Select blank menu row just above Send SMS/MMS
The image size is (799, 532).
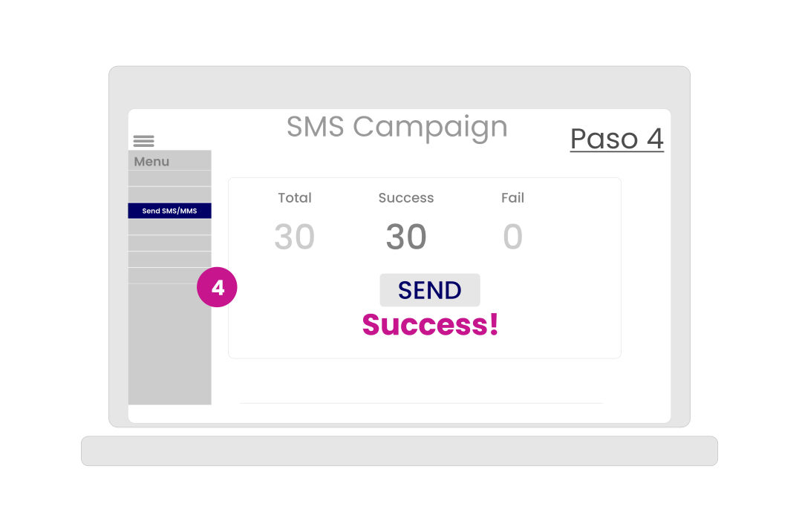(170, 194)
